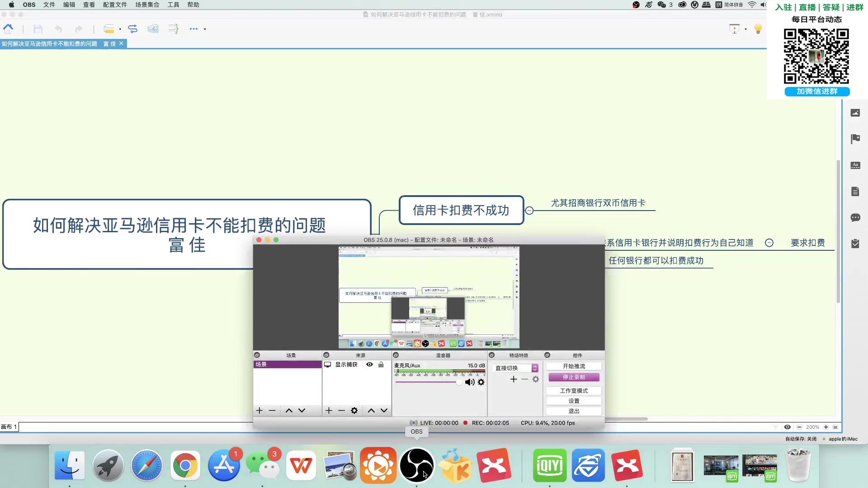Open the 工具 menu
868x488 pixels.
pyautogui.click(x=173, y=5)
